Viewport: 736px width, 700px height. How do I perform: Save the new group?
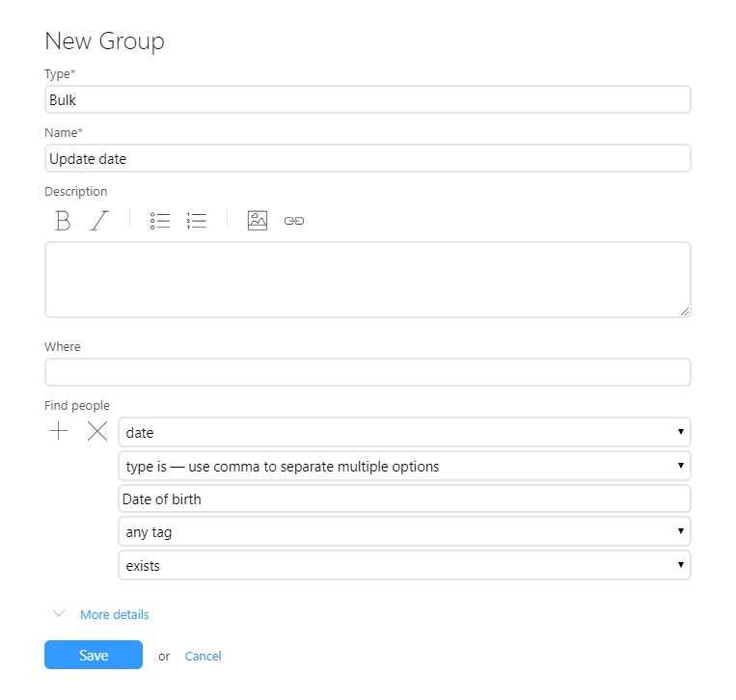94,655
